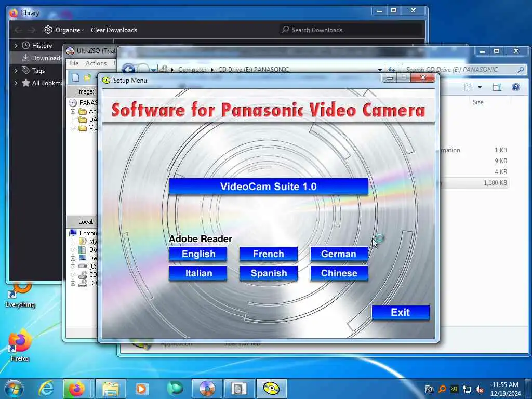Screen dimensions: 532x399
Task: Switch to Firefox on taskbar
Action: pos(77,389)
